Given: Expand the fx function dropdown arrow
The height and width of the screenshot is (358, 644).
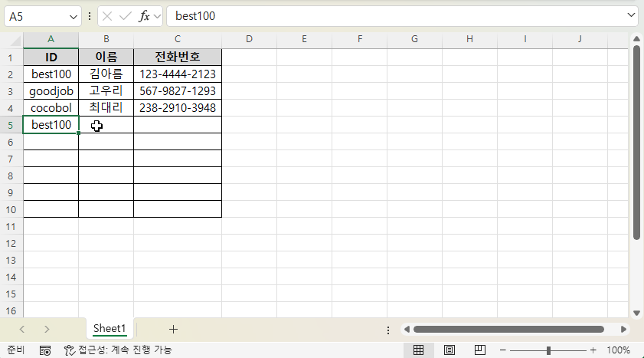Looking at the screenshot, I should [x=157, y=16].
